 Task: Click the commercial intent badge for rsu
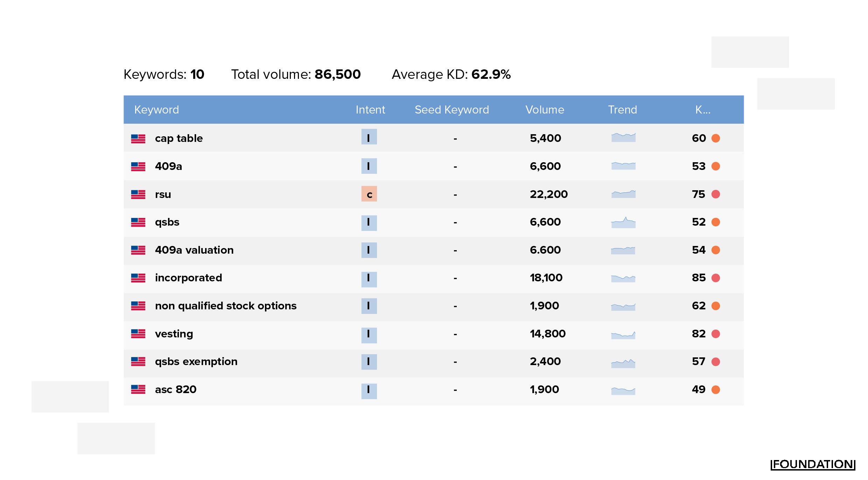[x=369, y=194]
